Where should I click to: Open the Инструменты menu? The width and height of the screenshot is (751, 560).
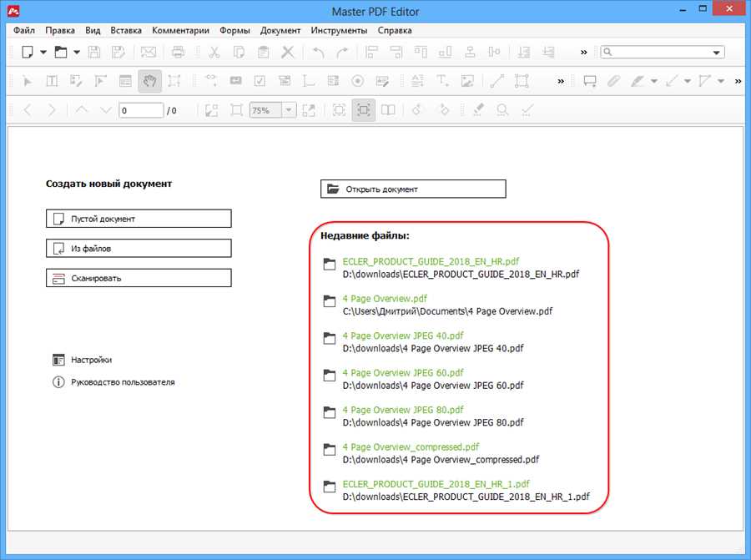tap(339, 30)
